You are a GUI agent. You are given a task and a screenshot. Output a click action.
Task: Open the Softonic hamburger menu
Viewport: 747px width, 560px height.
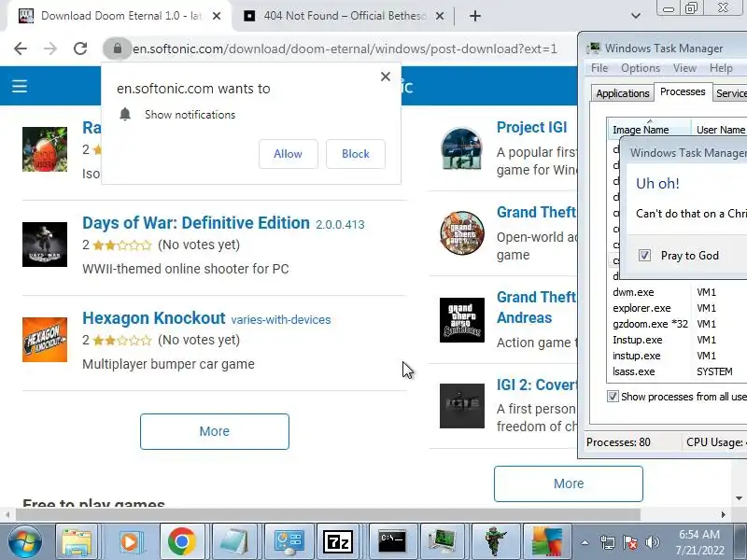(20, 86)
